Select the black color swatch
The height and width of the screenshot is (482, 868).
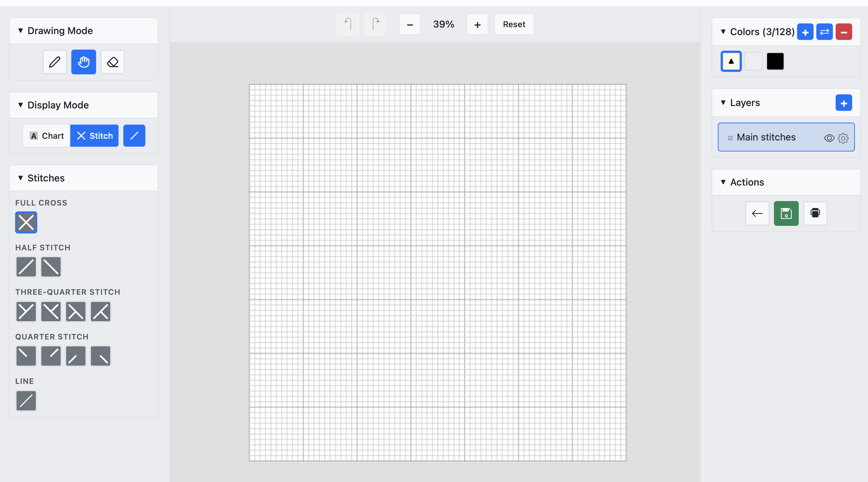776,61
